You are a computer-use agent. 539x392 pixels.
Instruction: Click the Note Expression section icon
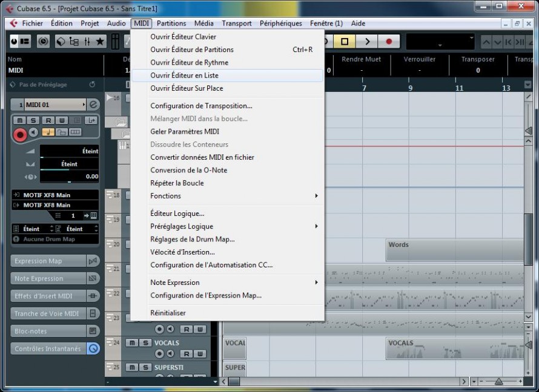point(93,278)
